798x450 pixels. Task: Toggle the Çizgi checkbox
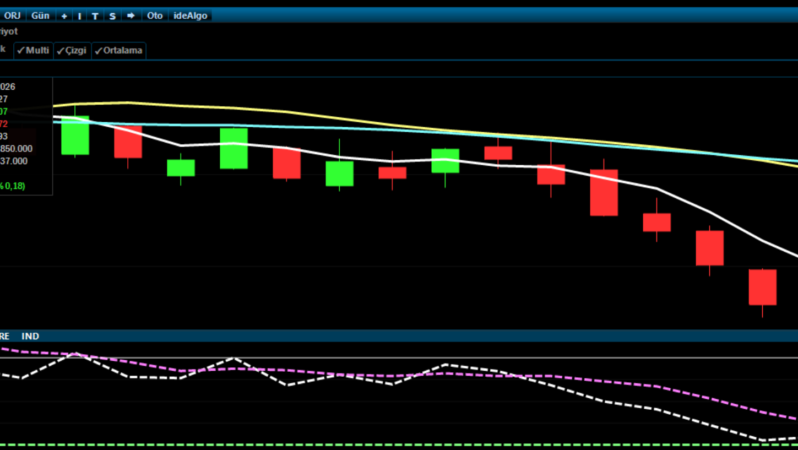click(72, 50)
